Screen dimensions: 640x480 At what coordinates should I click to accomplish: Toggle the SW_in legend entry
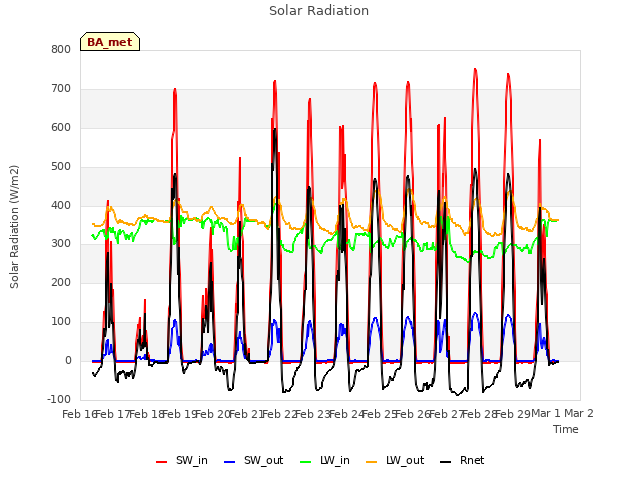click(x=182, y=461)
